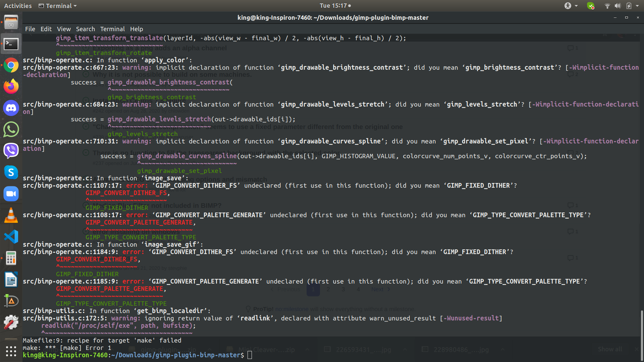Viewport: 644px width, 362px height.
Task: Open the Show Applications grid
Action: [11, 351]
